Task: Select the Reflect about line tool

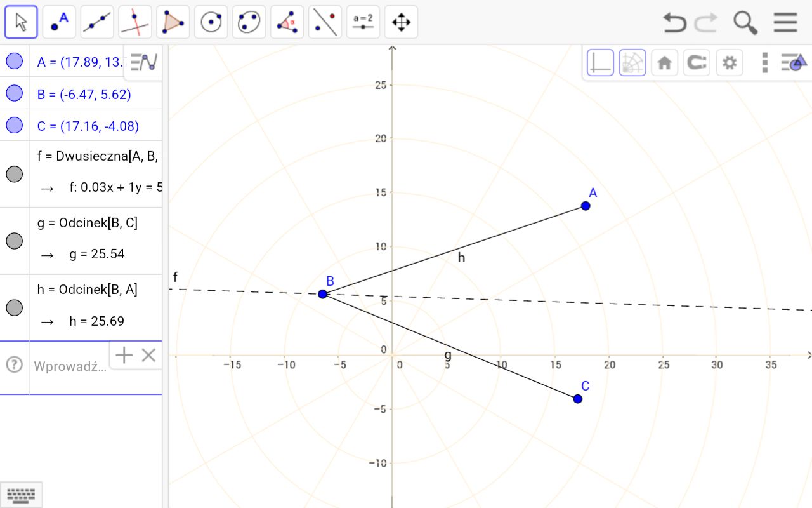Action: [325, 23]
